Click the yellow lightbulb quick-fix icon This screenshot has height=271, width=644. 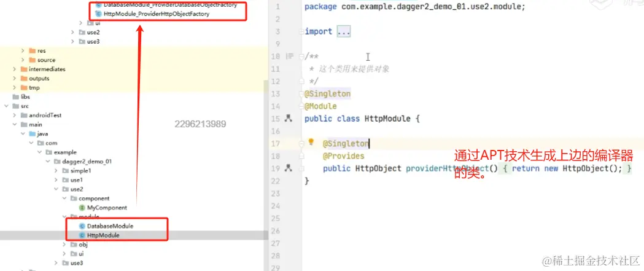[x=311, y=143]
